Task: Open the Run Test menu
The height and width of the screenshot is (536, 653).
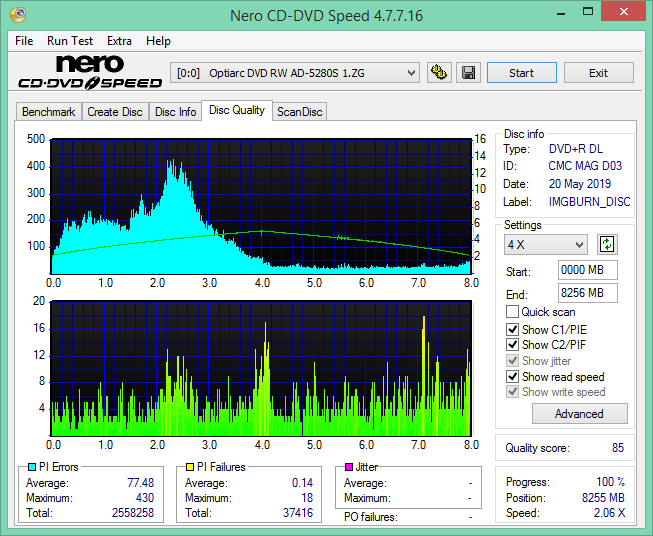Action: [x=70, y=41]
